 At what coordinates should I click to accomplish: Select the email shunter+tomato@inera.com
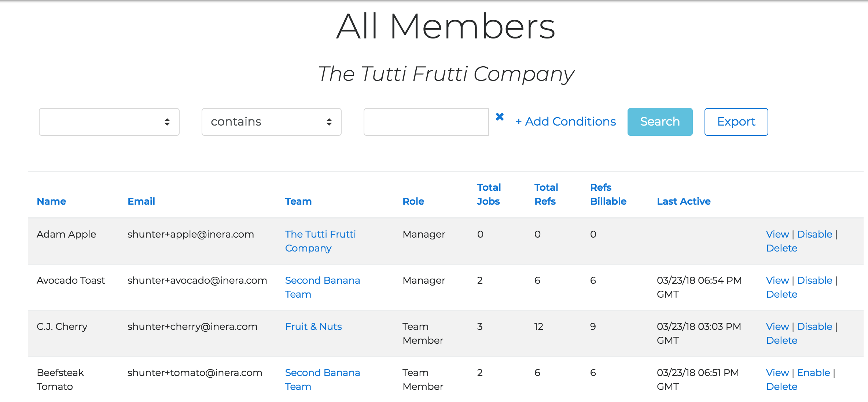pos(195,373)
